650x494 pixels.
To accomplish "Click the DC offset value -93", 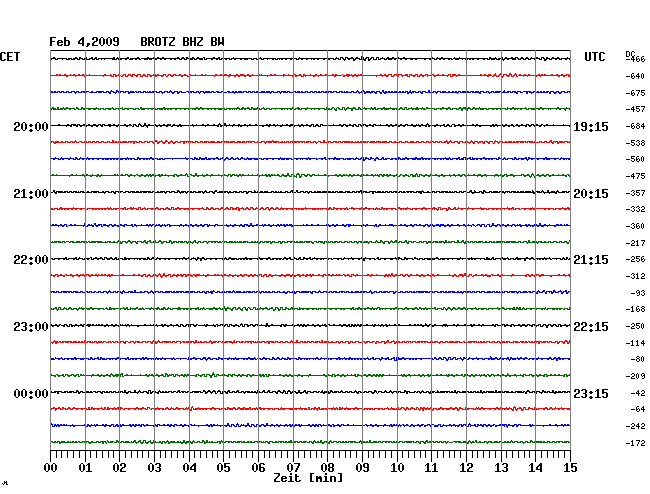I will tap(637, 292).
